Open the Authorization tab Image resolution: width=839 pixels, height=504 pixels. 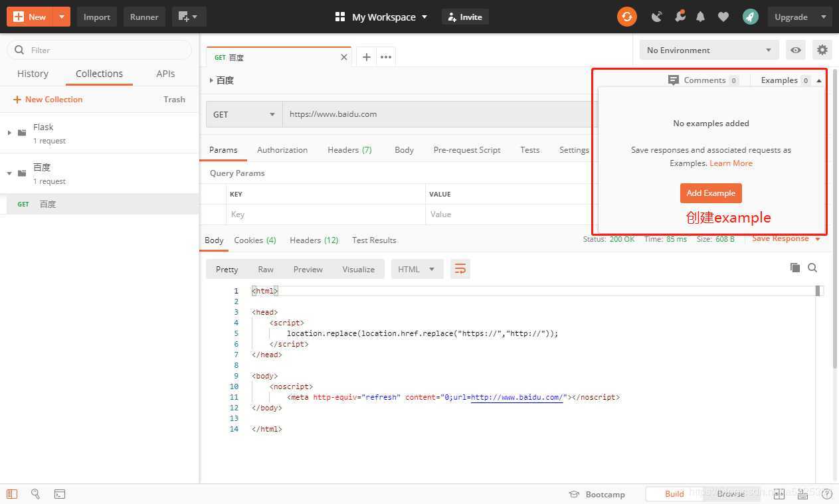[282, 150]
